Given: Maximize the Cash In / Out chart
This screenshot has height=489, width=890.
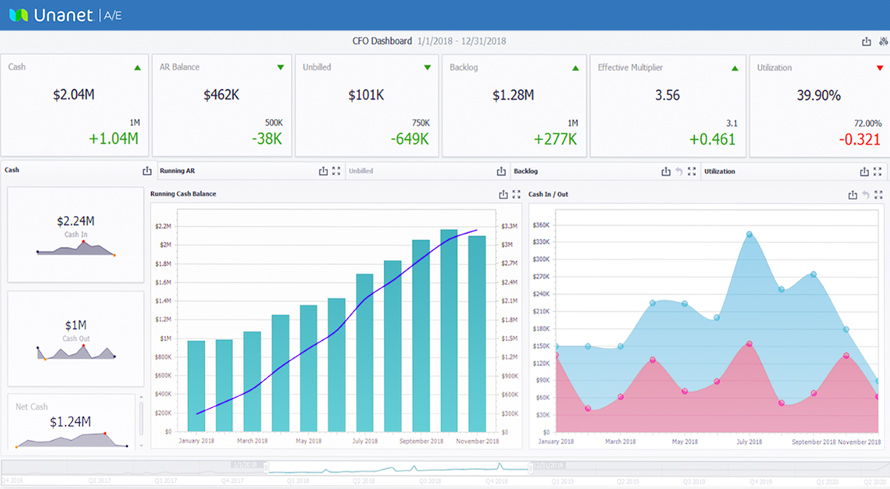Looking at the screenshot, I should 879,195.
